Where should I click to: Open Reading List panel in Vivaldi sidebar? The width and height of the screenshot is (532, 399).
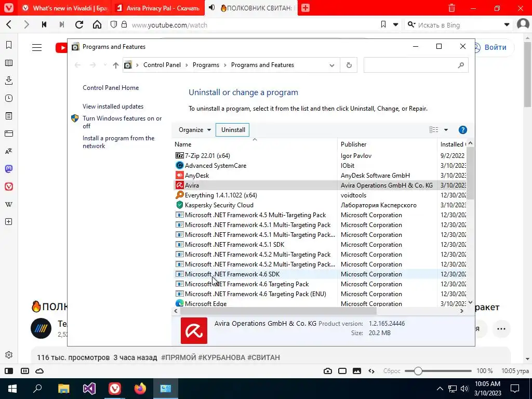pyautogui.click(x=9, y=63)
